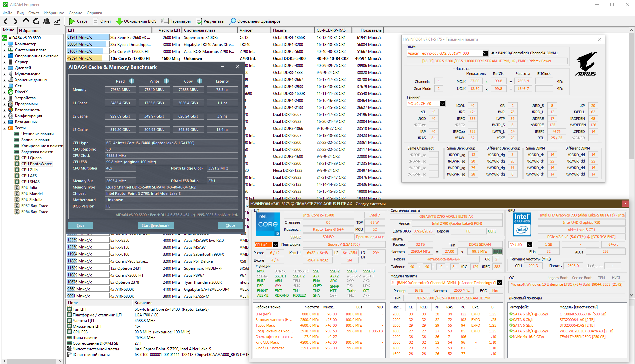Click the driver updates magnifier icon

(x=233, y=21)
